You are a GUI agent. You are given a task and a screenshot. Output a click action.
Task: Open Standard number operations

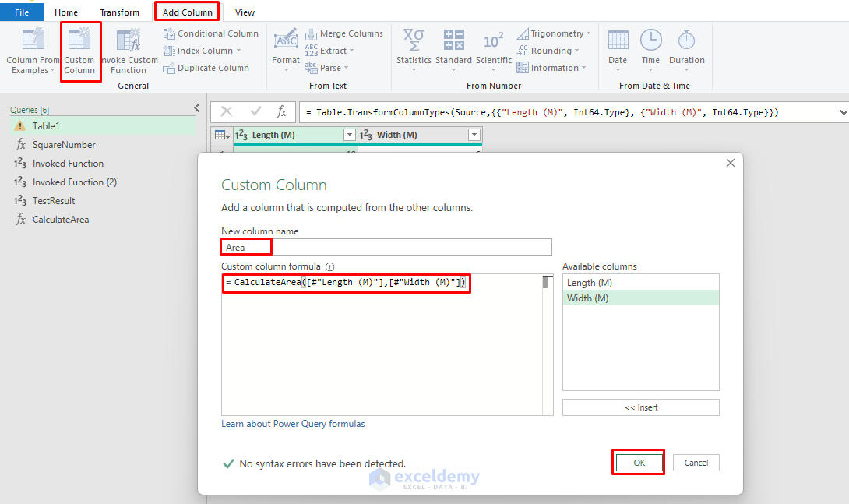pyautogui.click(x=454, y=51)
